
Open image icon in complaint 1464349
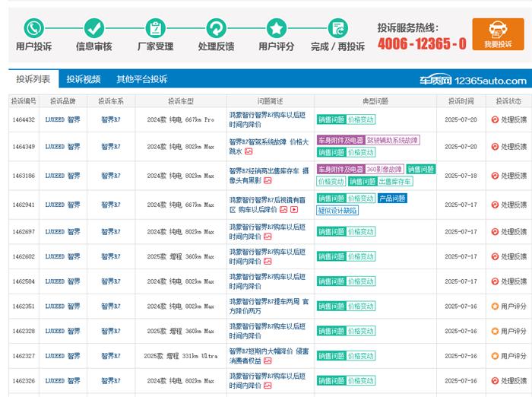tap(249, 151)
